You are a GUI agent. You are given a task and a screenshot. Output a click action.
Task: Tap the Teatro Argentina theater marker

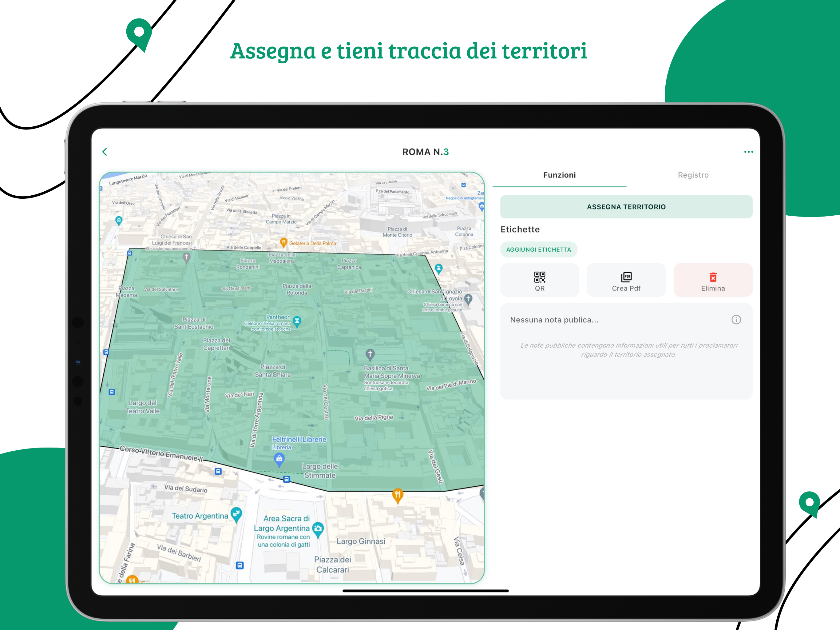click(x=236, y=514)
